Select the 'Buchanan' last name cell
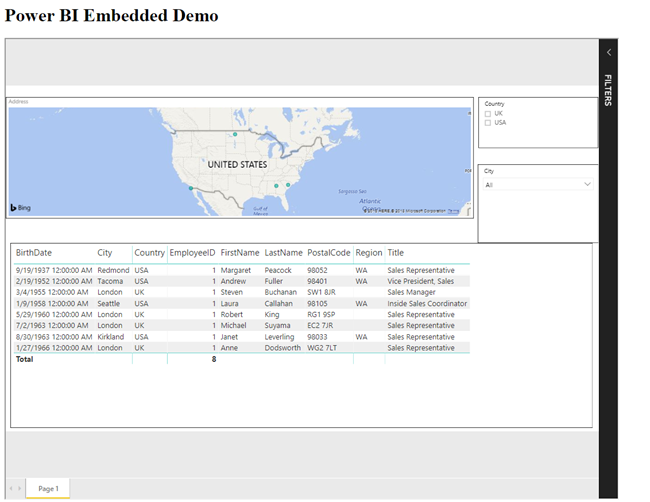The image size is (650, 502). [281, 292]
